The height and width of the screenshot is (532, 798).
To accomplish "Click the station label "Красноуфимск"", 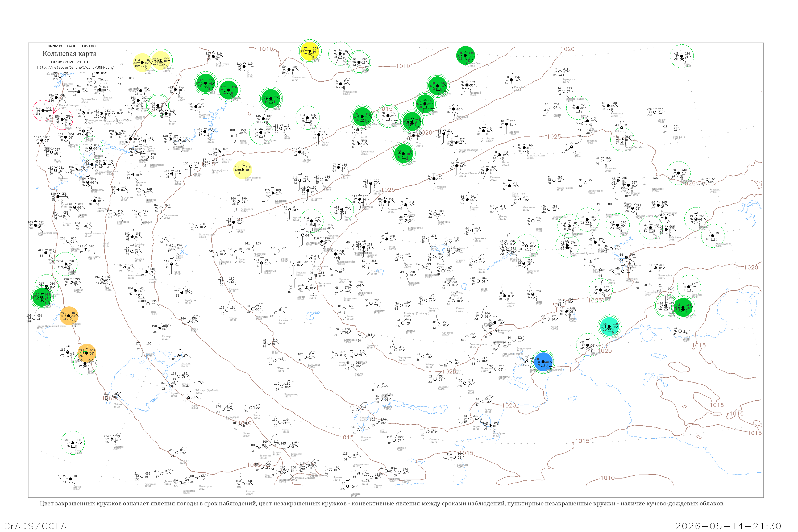I will (x=220, y=170).
